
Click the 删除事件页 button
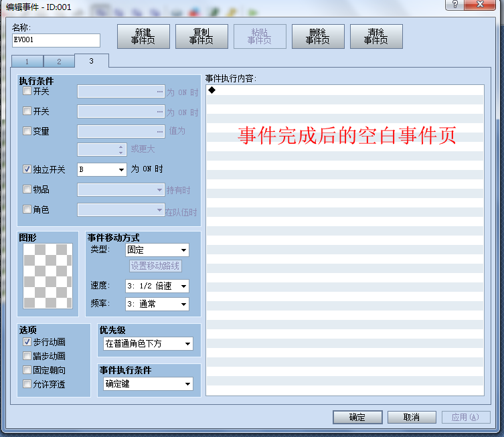[x=318, y=36]
